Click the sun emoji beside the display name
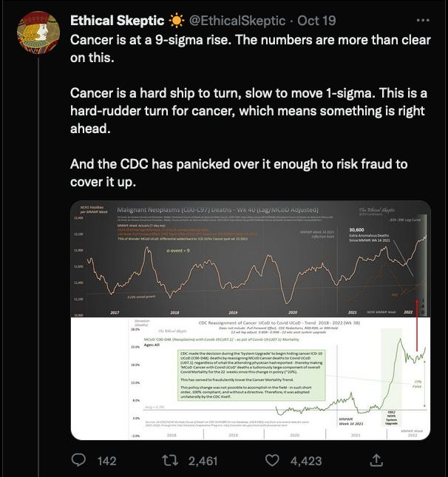448x477 pixels. (177, 17)
